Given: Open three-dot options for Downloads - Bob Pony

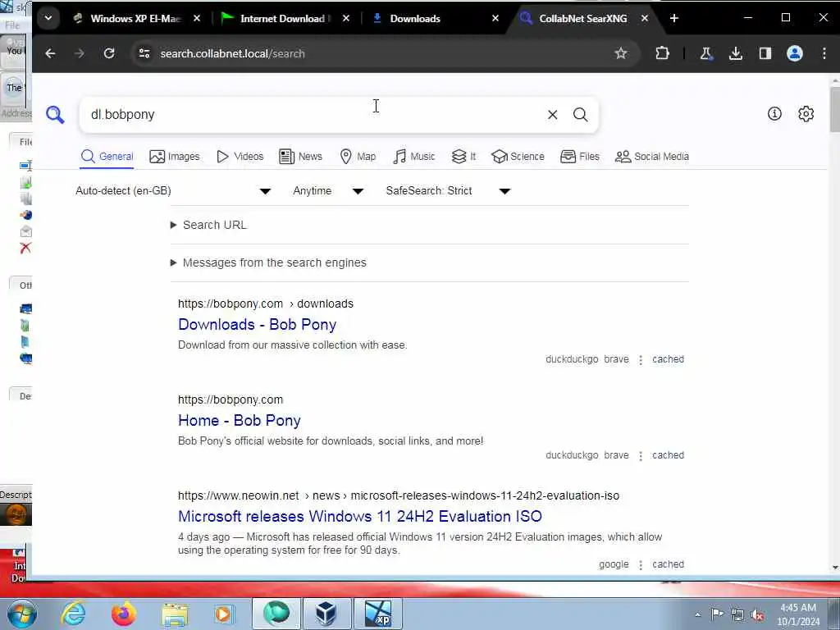Looking at the screenshot, I should [641, 360].
